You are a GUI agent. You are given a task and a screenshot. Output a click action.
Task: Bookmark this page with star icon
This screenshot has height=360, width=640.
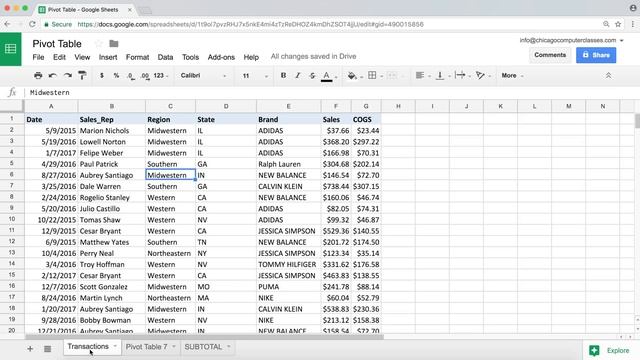[618, 24]
